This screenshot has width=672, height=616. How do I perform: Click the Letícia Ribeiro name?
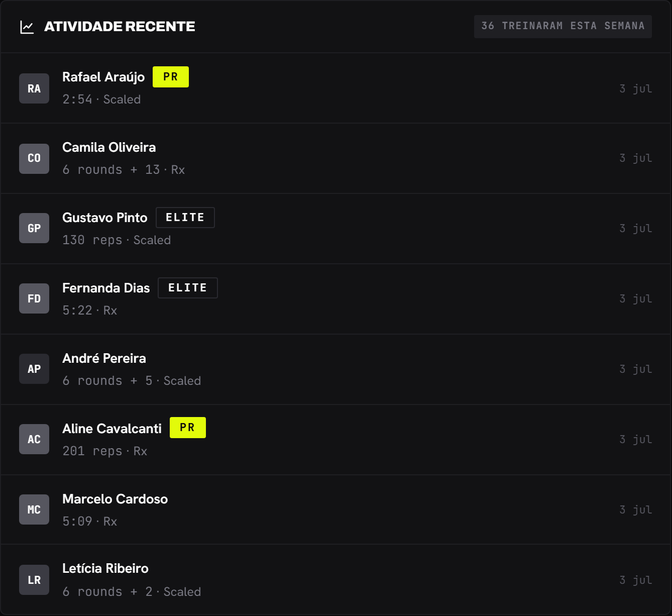click(105, 568)
